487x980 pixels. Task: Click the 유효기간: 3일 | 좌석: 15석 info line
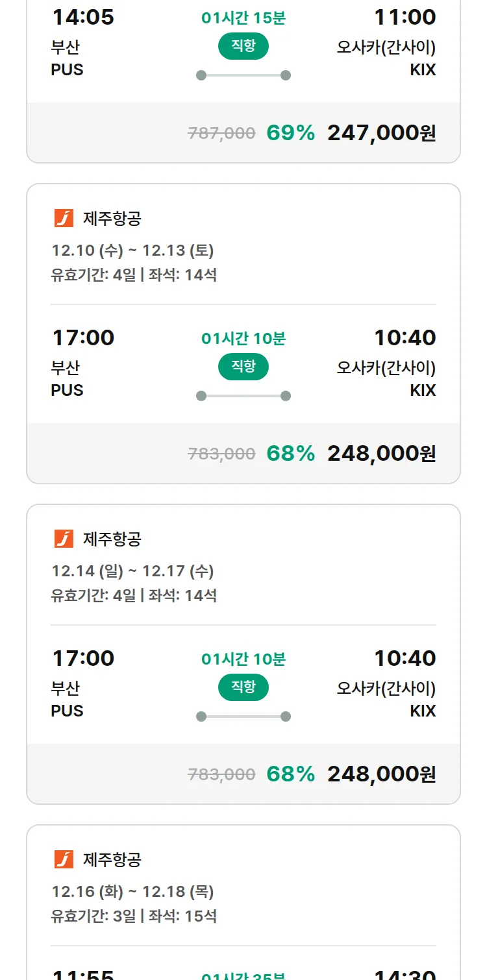tap(134, 916)
